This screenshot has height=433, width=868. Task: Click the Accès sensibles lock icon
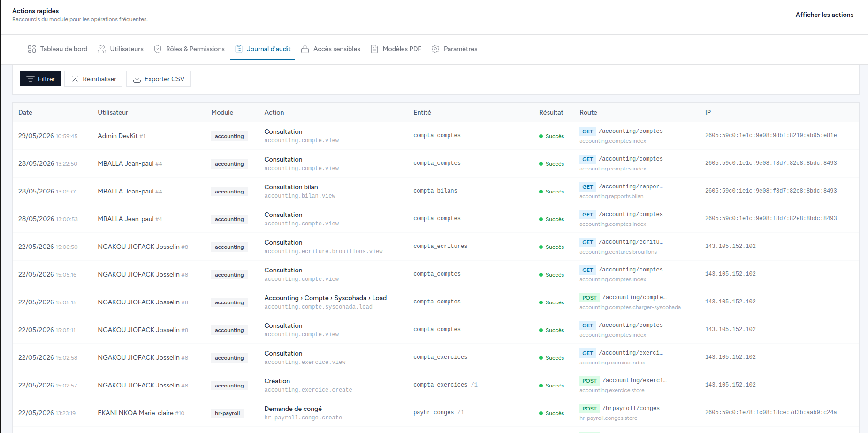tap(305, 49)
